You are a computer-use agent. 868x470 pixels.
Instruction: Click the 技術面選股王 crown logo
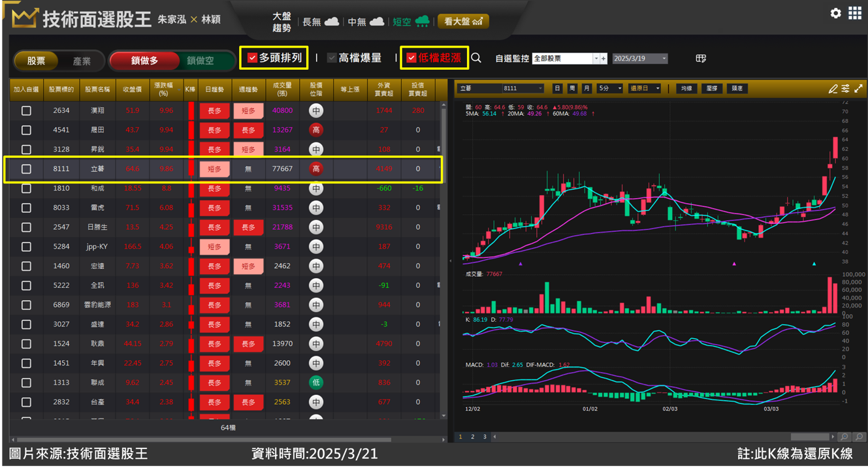[x=25, y=18]
